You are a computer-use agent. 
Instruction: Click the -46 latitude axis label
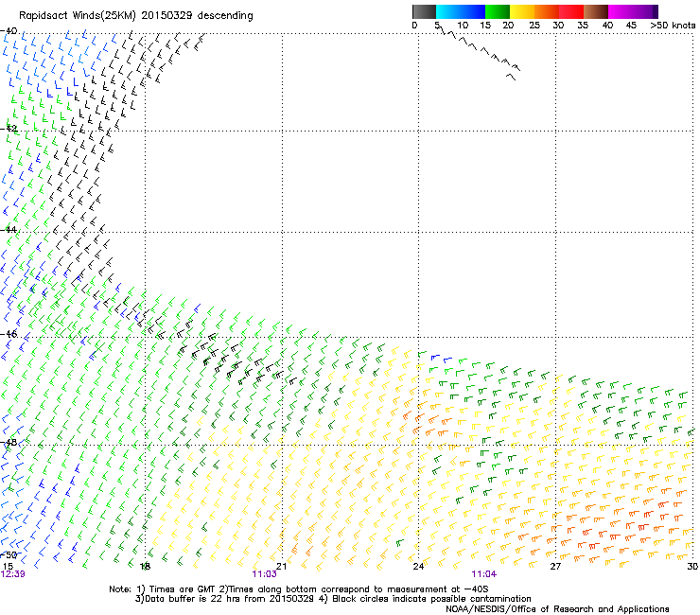[x=9, y=334]
